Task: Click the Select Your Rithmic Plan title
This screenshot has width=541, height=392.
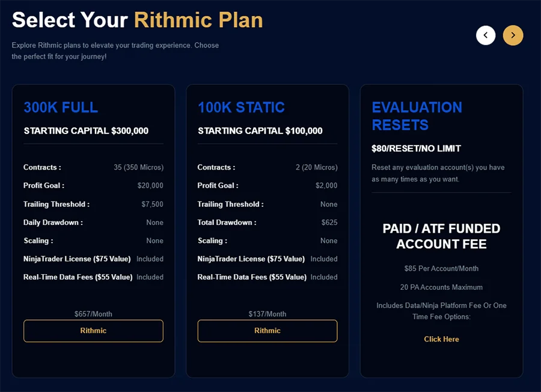Action: [x=137, y=20]
